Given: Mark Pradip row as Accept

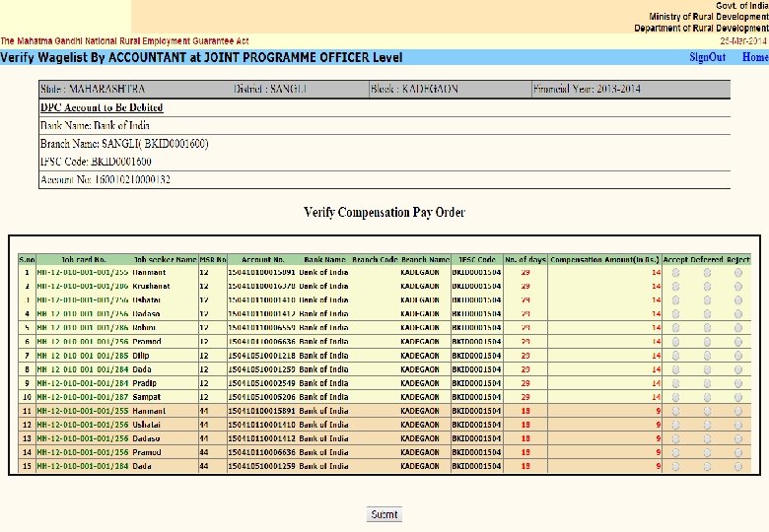Looking at the screenshot, I should pyautogui.click(x=675, y=383).
